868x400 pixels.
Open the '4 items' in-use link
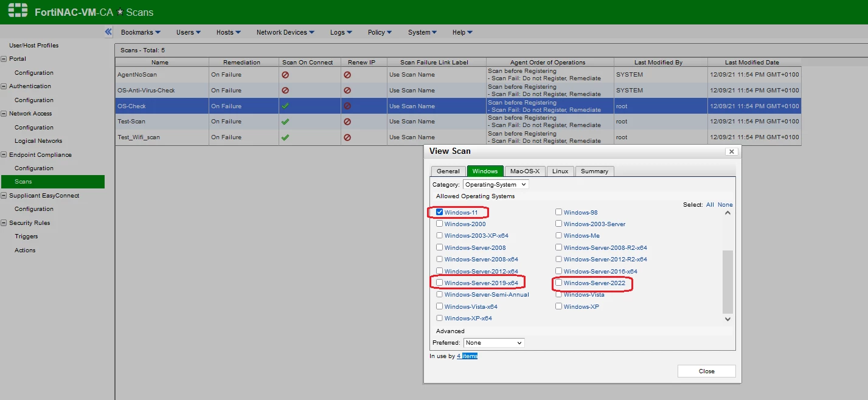(467, 356)
